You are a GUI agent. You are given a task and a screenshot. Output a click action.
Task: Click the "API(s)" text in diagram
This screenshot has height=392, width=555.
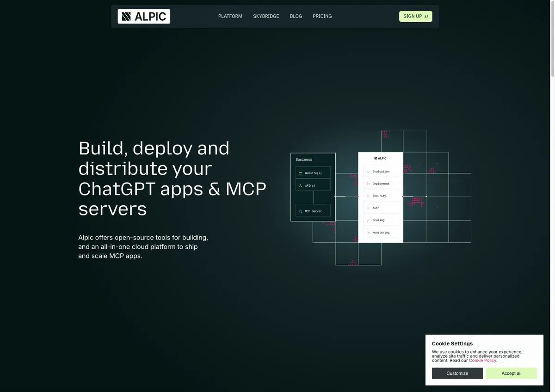[310, 185]
